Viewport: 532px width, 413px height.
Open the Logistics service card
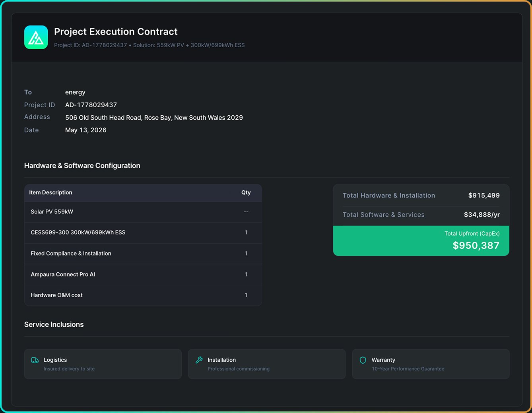tap(103, 364)
